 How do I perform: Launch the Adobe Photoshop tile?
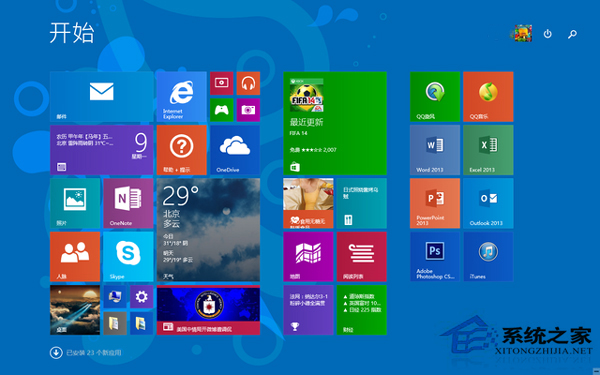pyautogui.click(x=435, y=257)
